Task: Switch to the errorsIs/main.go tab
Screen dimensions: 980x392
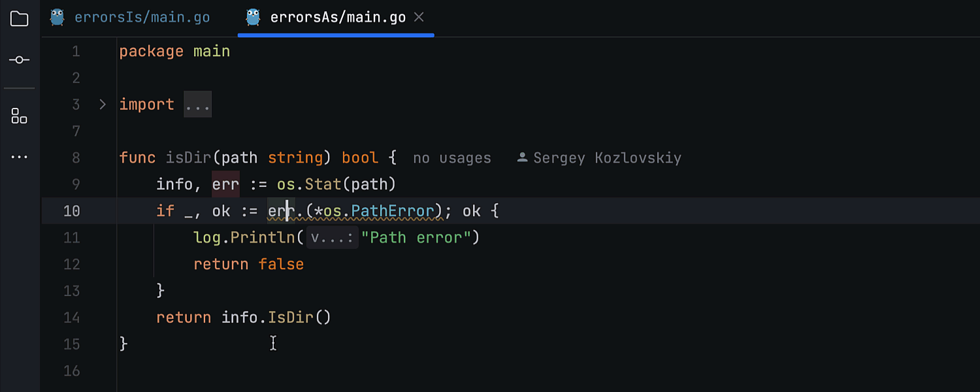Action: tap(142, 18)
